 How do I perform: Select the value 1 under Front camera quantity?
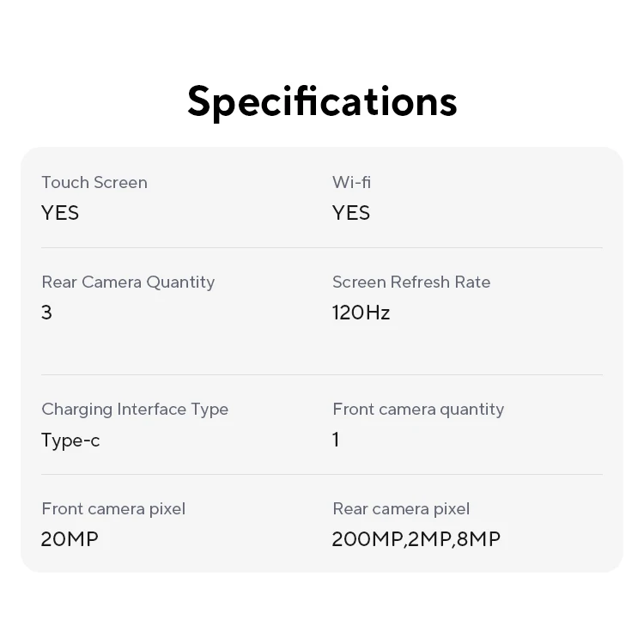coord(336,440)
